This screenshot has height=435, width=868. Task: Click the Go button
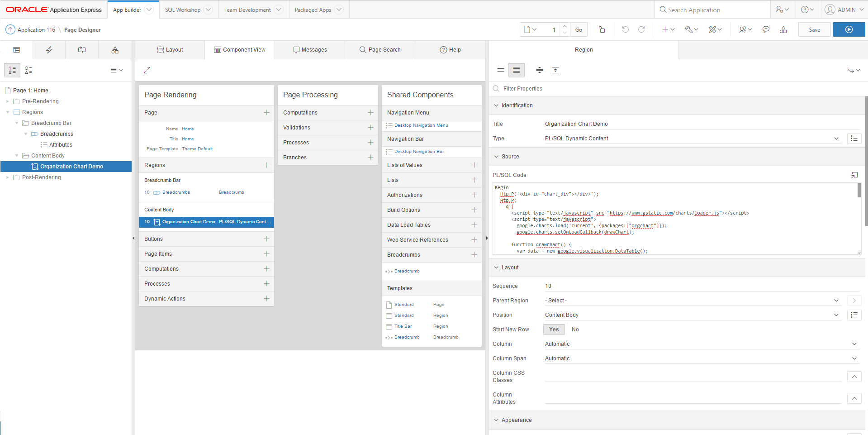point(579,29)
